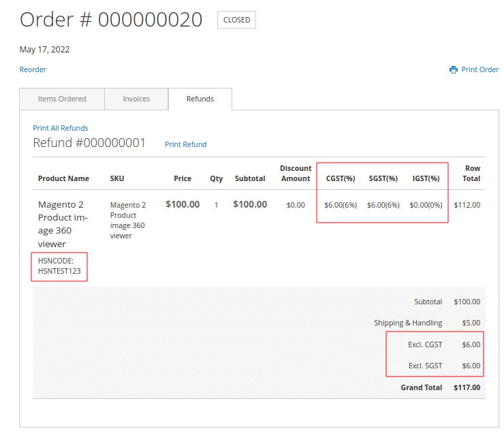Click the product name Magento 2 Product image 360 viewer

pos(63,224)
